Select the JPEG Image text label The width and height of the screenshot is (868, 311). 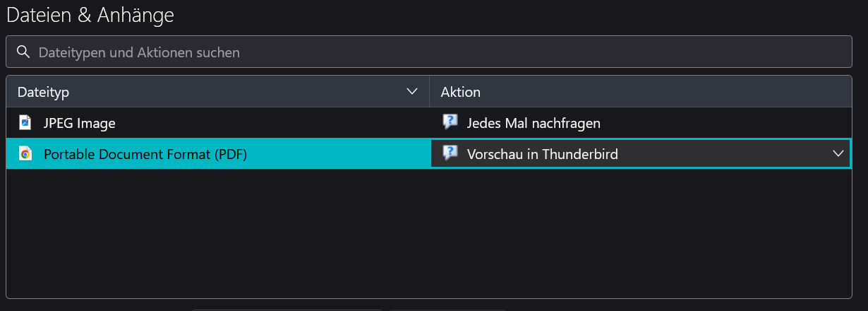79,123
